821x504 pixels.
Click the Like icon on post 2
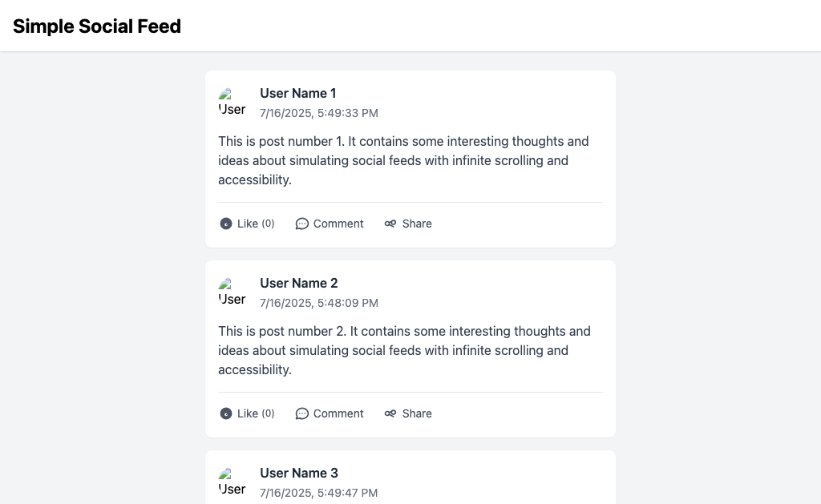pos(226,413)
